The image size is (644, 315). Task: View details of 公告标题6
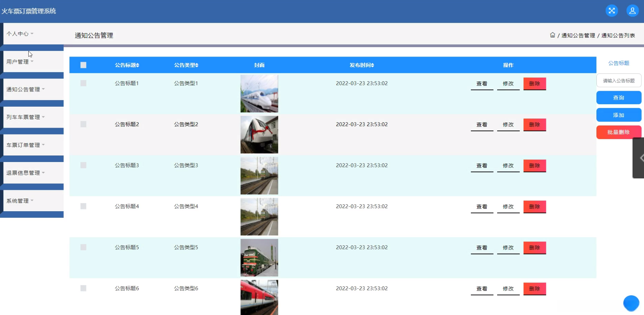coord(482,289)
